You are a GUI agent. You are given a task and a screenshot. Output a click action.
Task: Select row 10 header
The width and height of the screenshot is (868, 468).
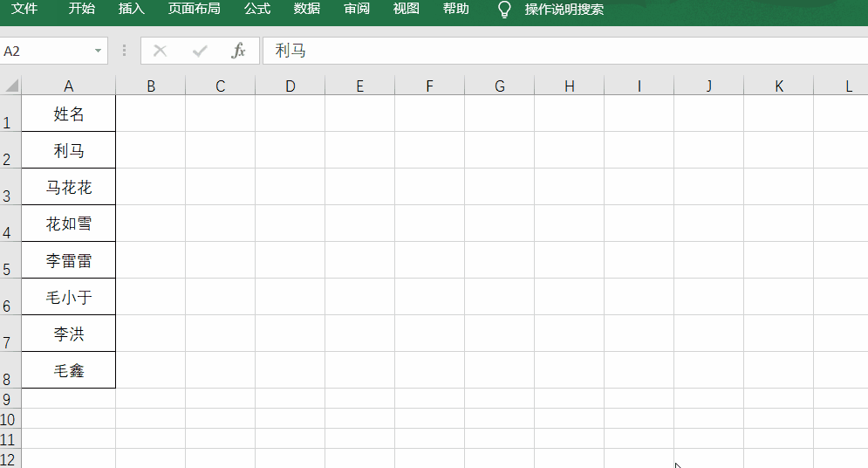point(10,418)
